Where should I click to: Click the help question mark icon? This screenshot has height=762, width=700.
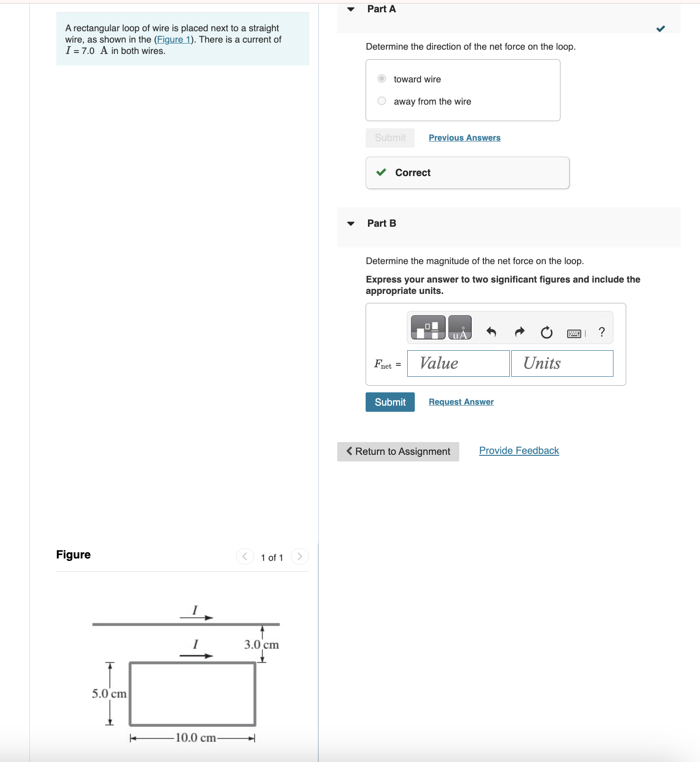[601, 332]
